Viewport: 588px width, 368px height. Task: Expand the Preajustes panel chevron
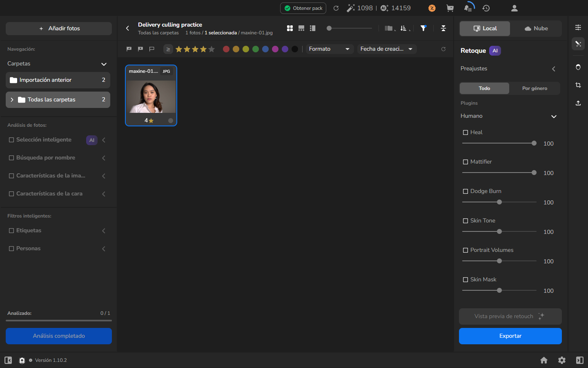(x=554, y=69)
